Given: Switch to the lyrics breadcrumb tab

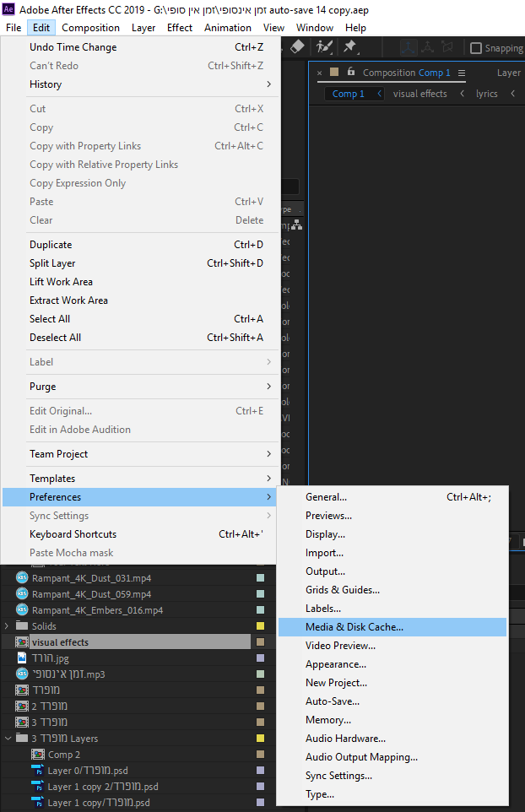Looking at the screenshot, I should tap(487, 94).
